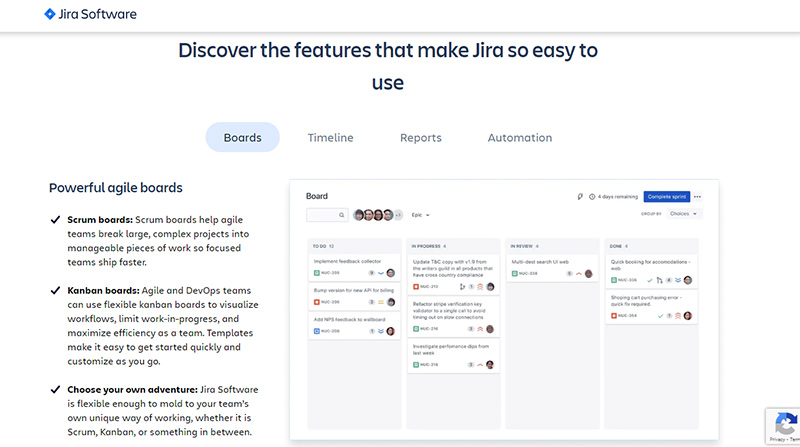800x447 pixels.
Task: Click task icon on Add NPS feedback card
Action: click(x=317, y=331)
